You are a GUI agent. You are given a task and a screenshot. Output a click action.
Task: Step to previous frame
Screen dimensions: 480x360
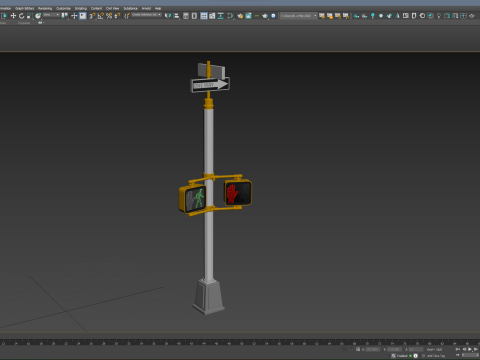pos(464,349)
